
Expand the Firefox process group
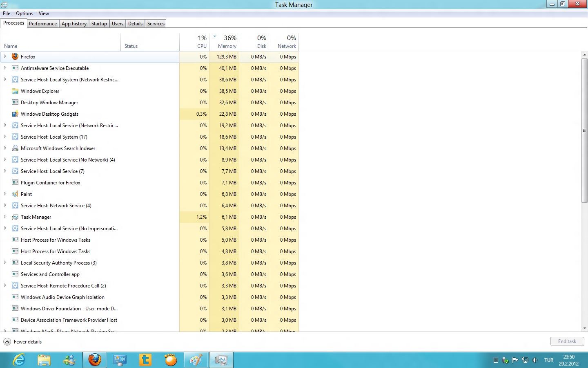(x=5, y=56)
